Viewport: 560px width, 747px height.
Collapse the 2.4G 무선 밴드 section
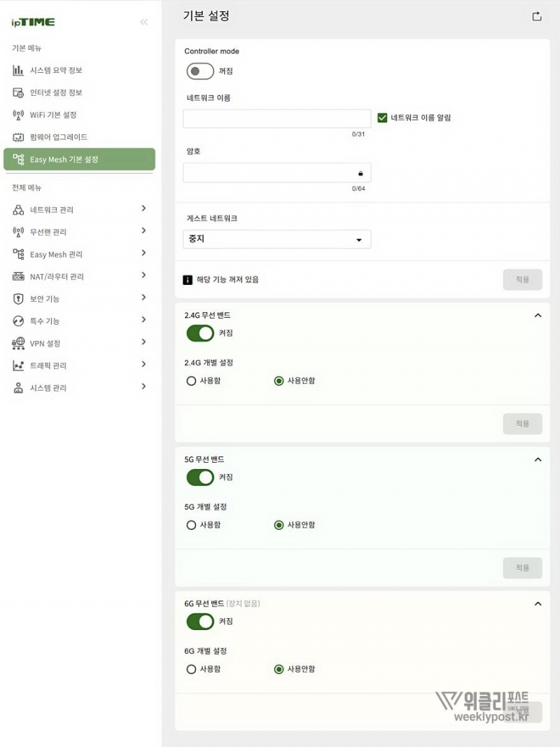click(538, 316)
